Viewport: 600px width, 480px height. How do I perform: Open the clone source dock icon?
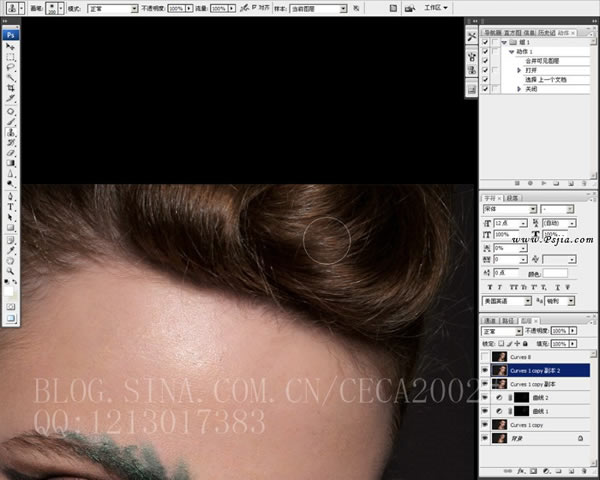[471, 70]
